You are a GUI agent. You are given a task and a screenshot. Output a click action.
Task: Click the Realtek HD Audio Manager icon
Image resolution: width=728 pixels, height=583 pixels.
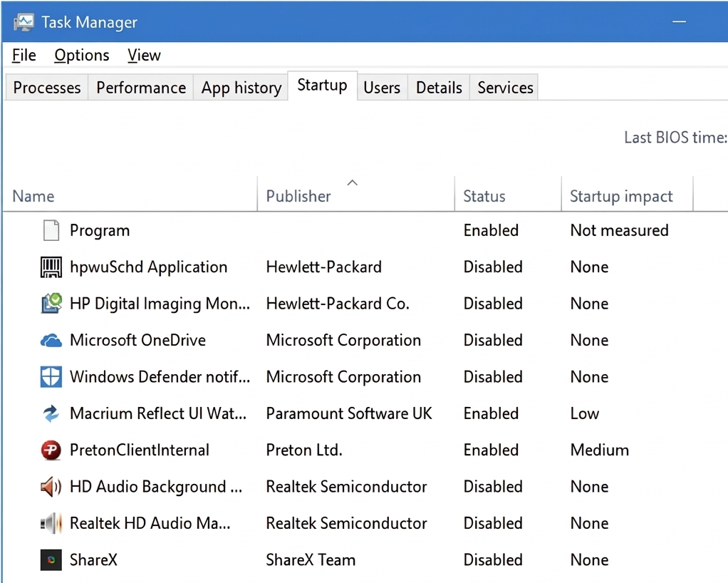point(51,524)
